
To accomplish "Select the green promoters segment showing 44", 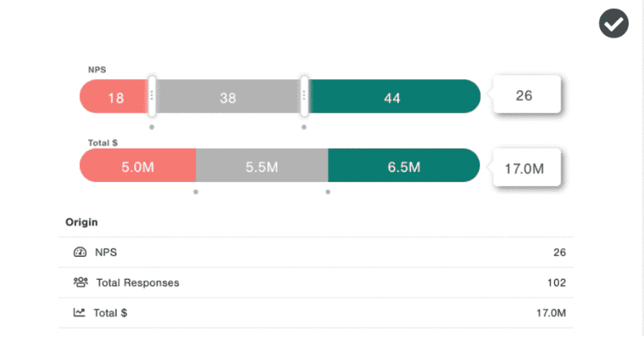I will tap(394, 96).
